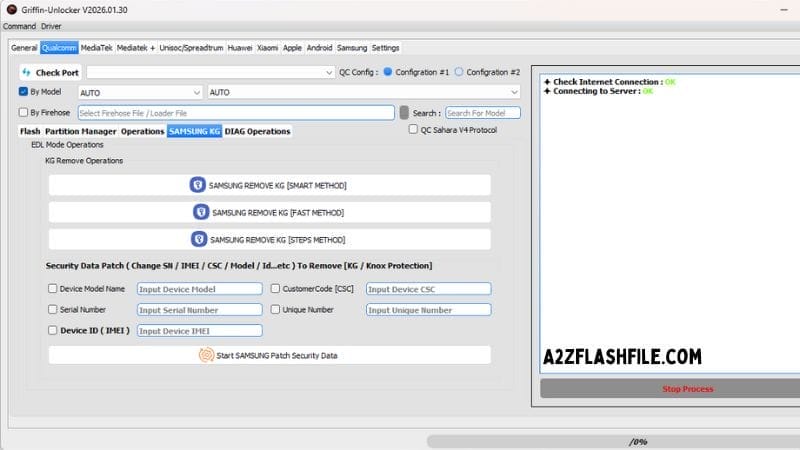Open the Operations sub-tab

pos(142,131)
